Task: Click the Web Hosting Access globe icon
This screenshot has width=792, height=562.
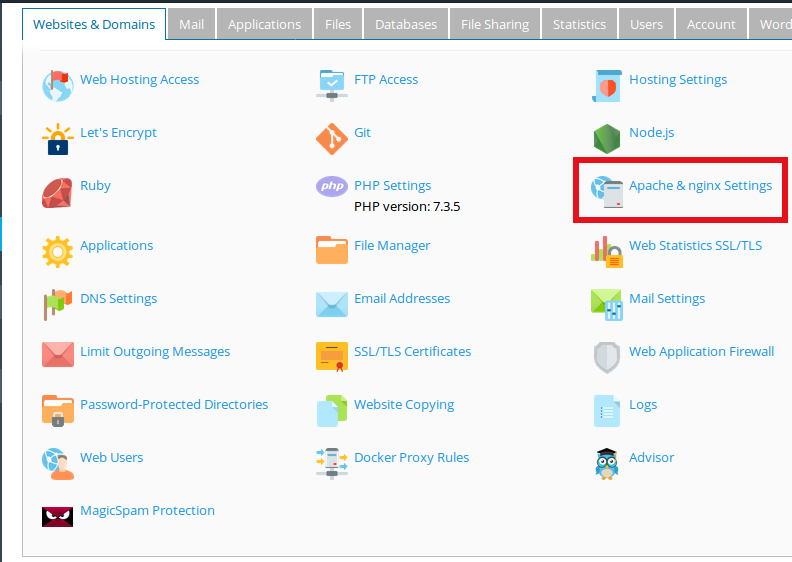Action: pos(58,86)
